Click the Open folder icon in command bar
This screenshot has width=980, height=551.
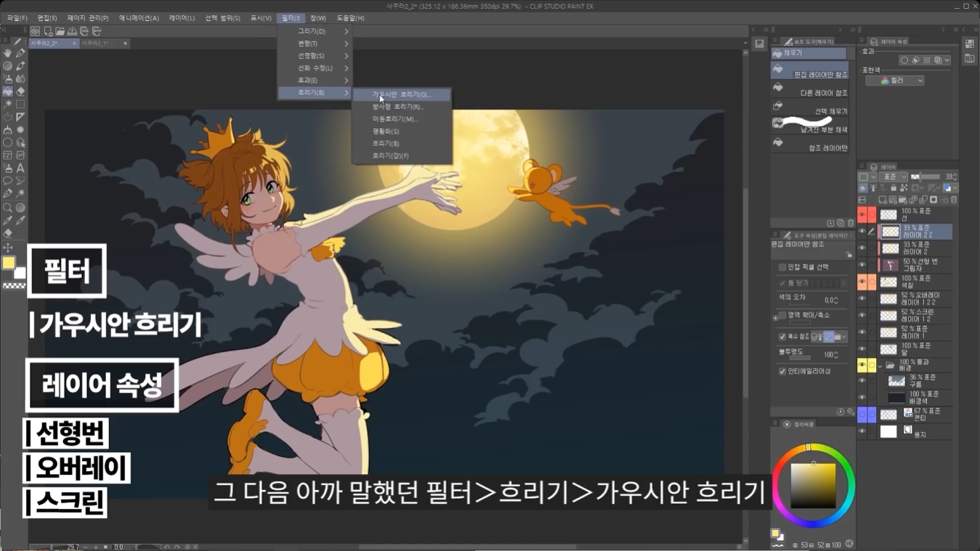[60, 31]
